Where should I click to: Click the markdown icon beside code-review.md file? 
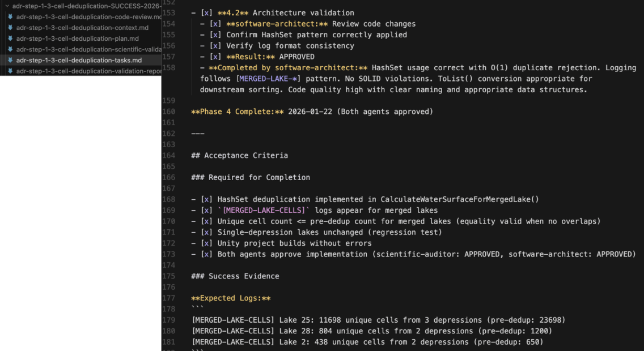coord(10,17)
